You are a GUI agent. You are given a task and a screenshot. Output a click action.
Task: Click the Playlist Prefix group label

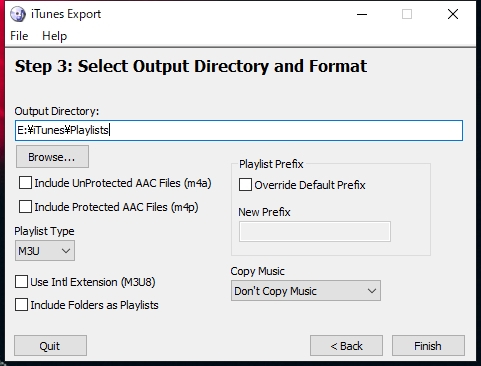click(271, 164)
